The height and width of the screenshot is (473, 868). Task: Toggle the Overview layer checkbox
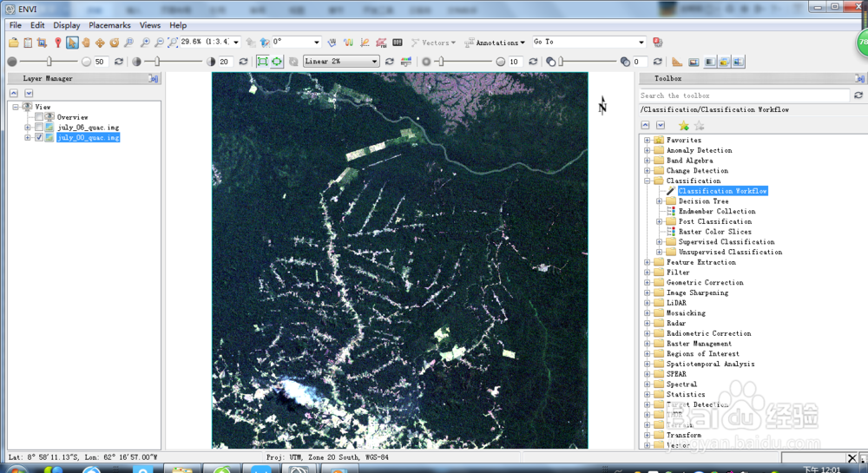point(39,116)
